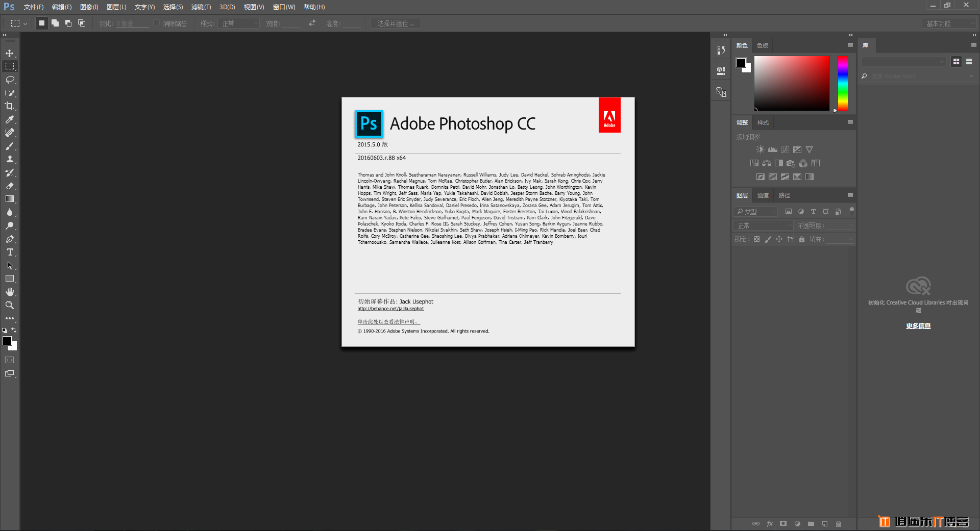Reset default foreground and background colors
This screenshot has height=531, width=980.
coord(5,331)
